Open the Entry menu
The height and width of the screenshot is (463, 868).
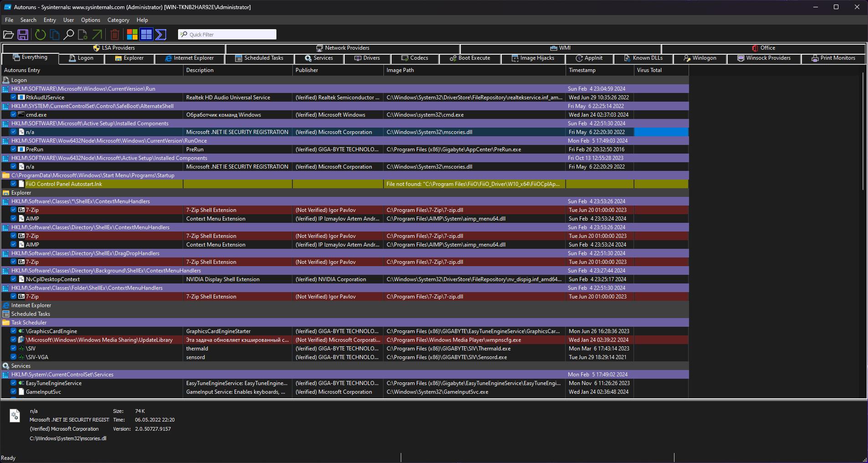50,20
